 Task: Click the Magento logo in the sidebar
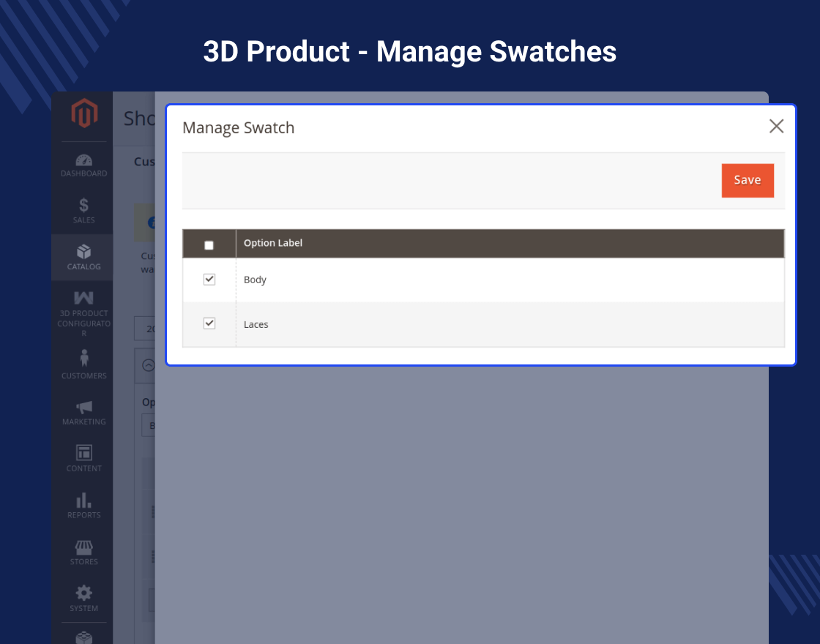[x=83, y=114]
